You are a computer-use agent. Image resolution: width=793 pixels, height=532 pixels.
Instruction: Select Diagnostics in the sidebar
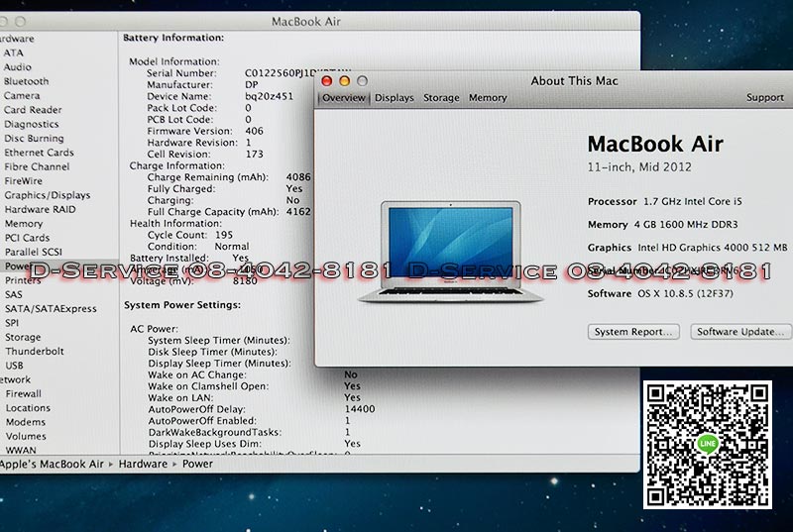click(x=32, y=124)
